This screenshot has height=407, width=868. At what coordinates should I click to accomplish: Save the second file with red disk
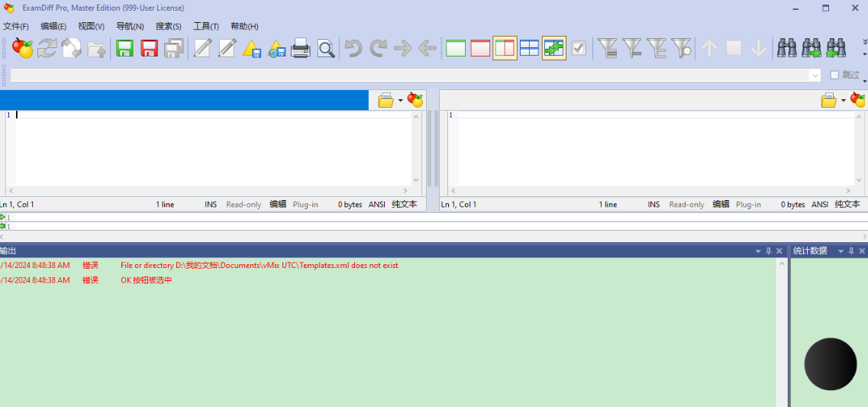click(x=149, y=49)
